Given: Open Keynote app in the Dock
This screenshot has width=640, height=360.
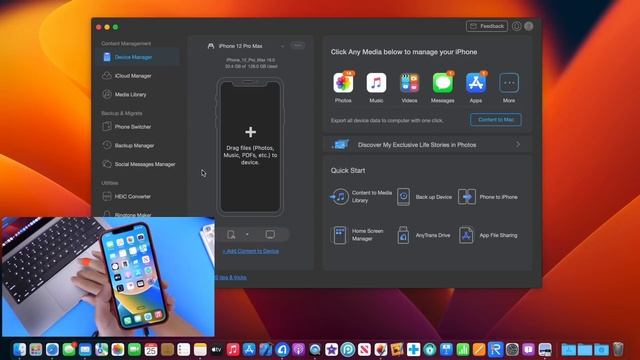Looking at the screenshot, I should 446,349.
